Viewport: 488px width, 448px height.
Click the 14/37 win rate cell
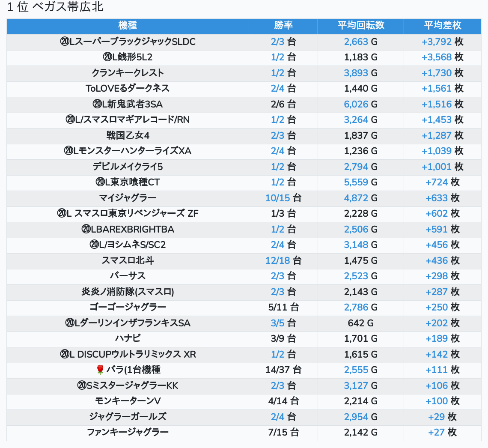click(x=278, y=370)
